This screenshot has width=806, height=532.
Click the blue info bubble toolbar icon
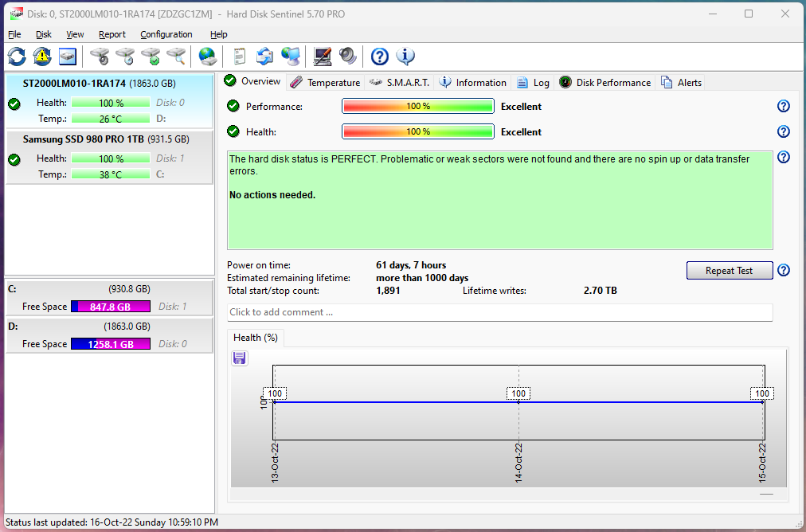pyautogui.click(x=405, y=56)
